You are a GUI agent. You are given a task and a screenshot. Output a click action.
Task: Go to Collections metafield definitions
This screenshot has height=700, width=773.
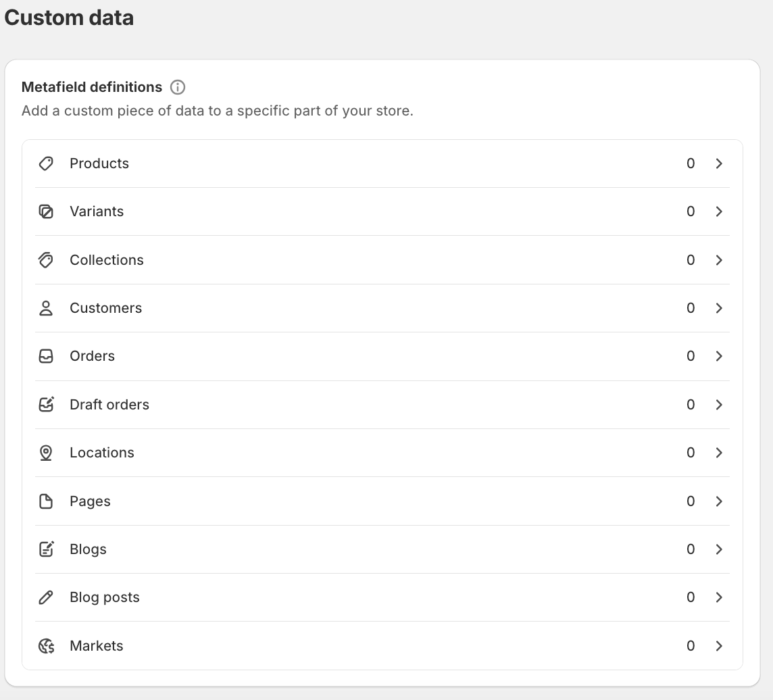[107, 260]
